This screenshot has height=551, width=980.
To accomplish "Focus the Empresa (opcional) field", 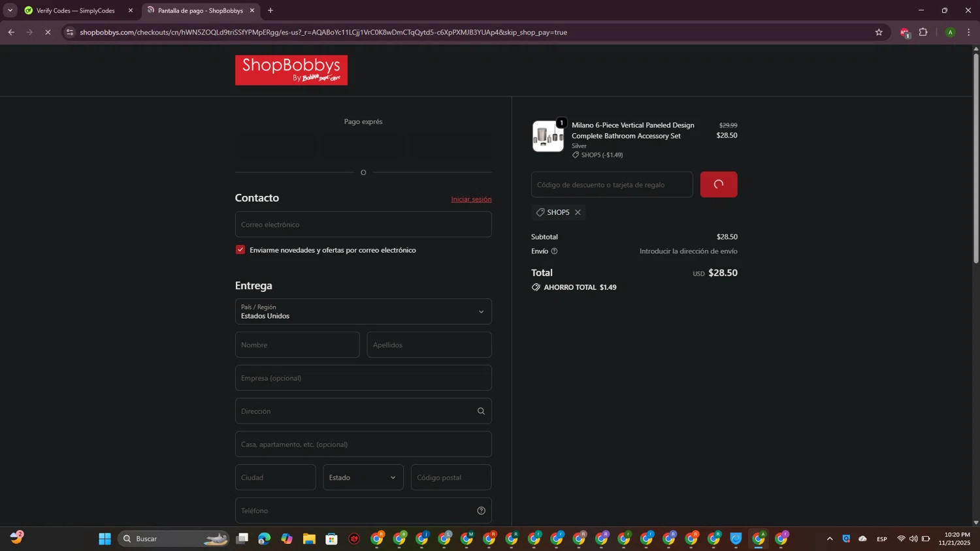I will coord(363,378).
